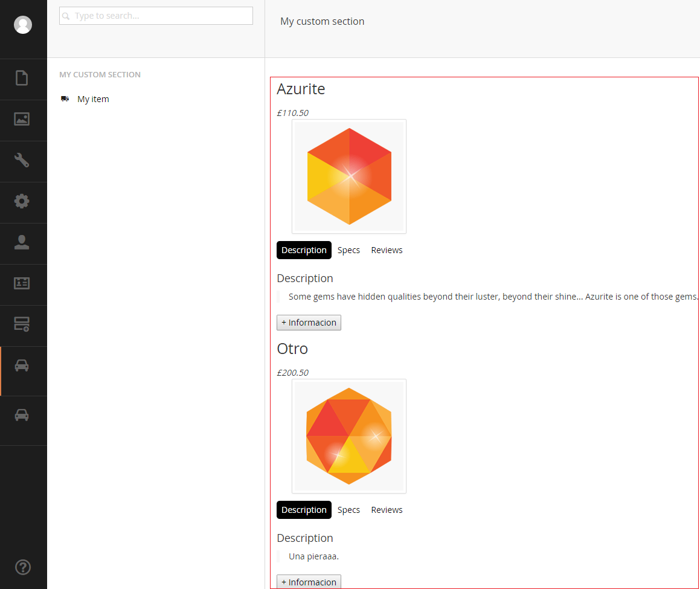The image size is (700, 589).
Task: Click the Otro product heading
Action: [x=292, y=349]
